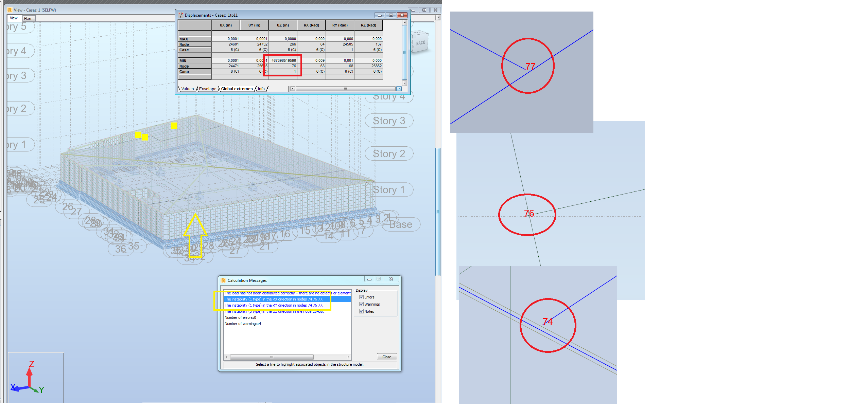868x419 pixels.
Task: Select the View tab in the view window
Action: click(x=14, y=18)
